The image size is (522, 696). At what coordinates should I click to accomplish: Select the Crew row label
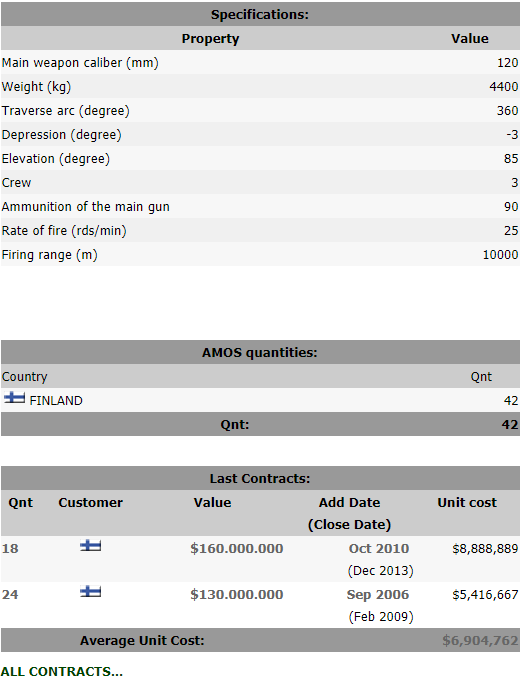16,182
